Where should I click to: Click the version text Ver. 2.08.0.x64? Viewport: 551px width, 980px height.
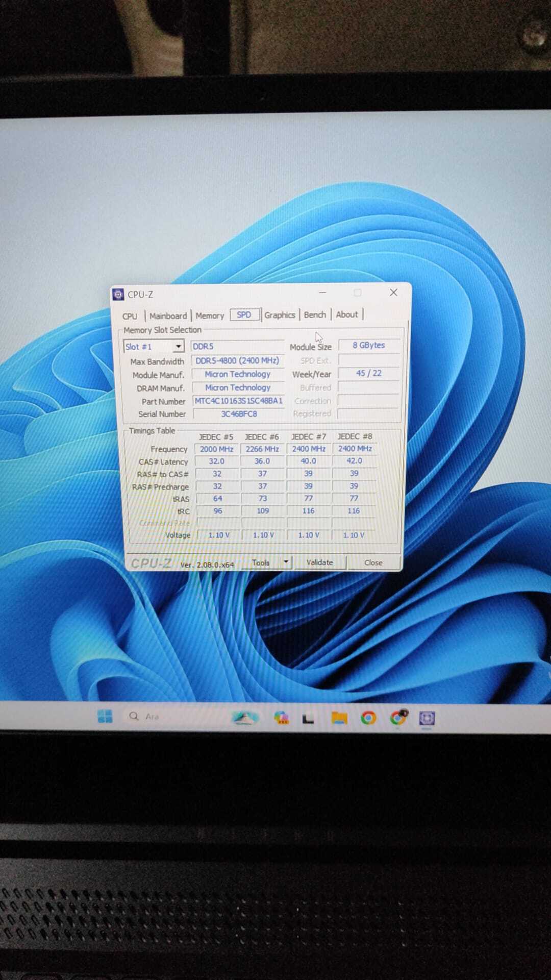pyautogui.click(x=207, y=565)
